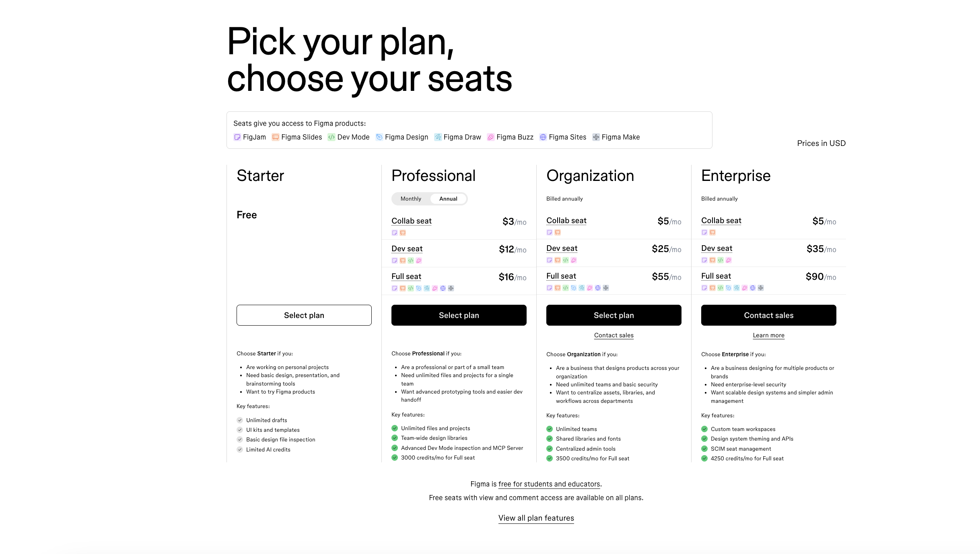Screen dimensions: 980x554
Task: Click the Dev Mode icon
Action: [331, 137]
